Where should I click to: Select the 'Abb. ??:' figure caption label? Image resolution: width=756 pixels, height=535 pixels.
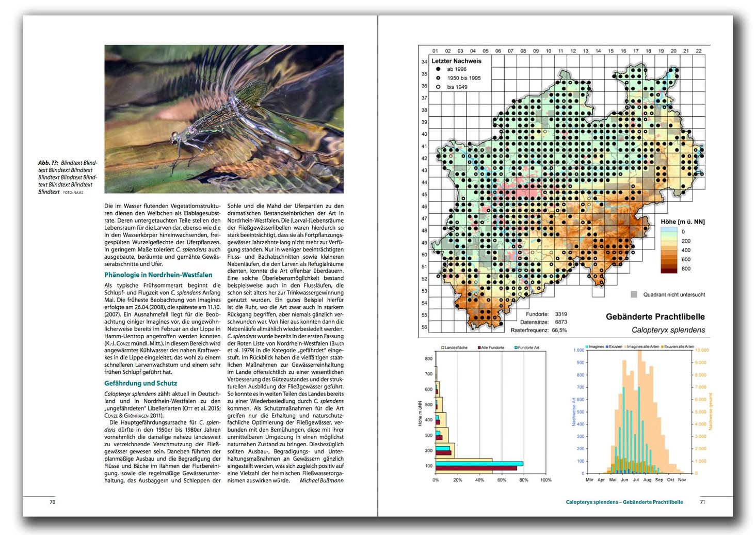pos(48,163)
